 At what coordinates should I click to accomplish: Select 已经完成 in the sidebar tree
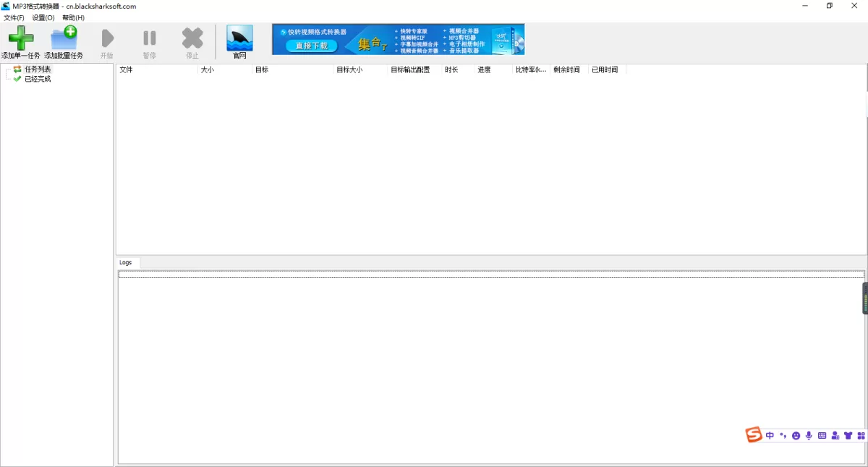click(x=38, y=79)
